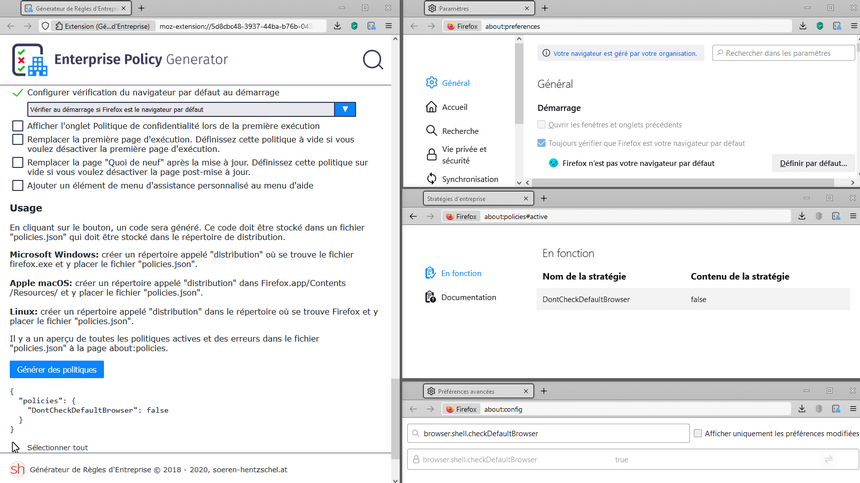The height and width of the screenshot is (483, 860).
Task: Click Définir par défaut button
Action: [813, 163]
